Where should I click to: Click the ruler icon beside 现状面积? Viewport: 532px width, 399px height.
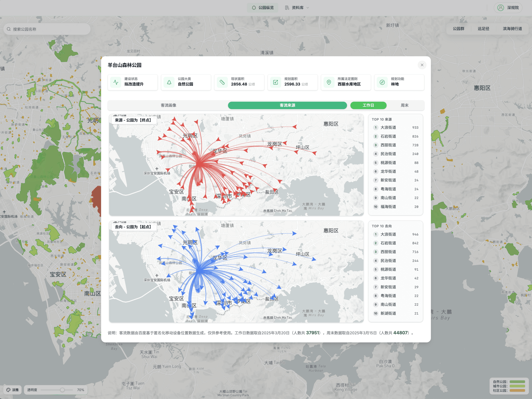point(222,82)
